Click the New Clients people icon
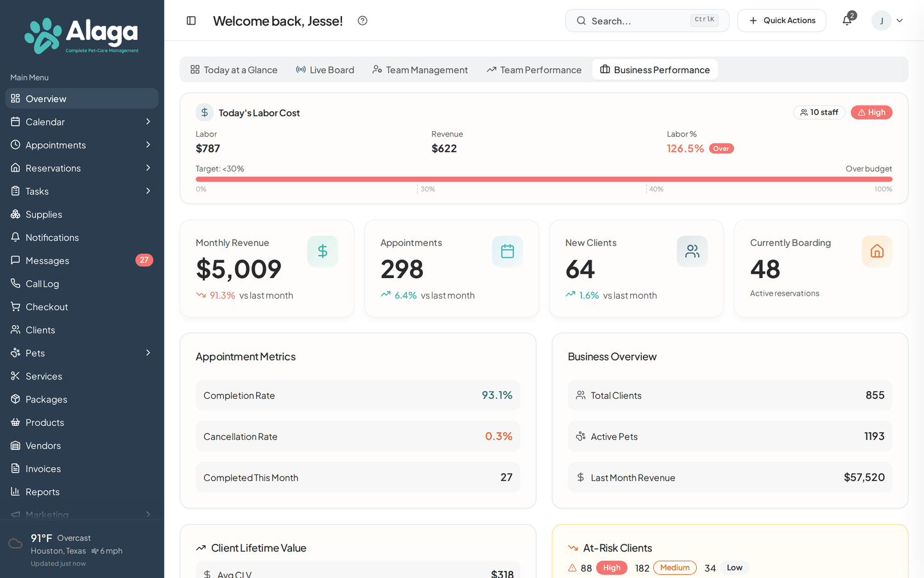This screenshot has height=578, width=924. [692, 251]
